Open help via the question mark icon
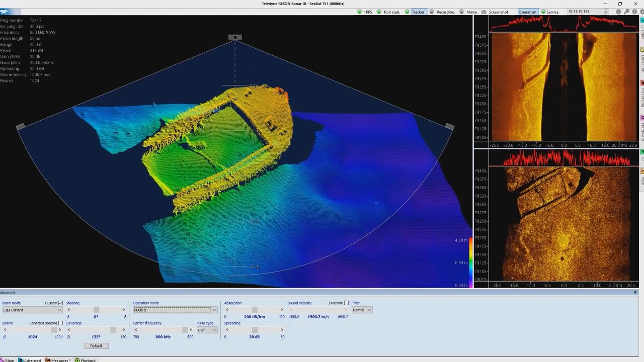 pos(618,12)
